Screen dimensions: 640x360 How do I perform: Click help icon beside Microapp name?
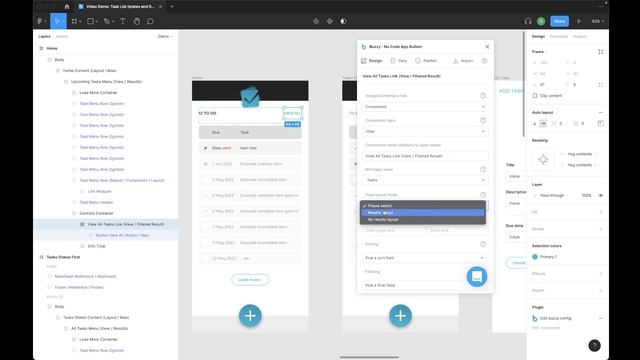point(483,169)
